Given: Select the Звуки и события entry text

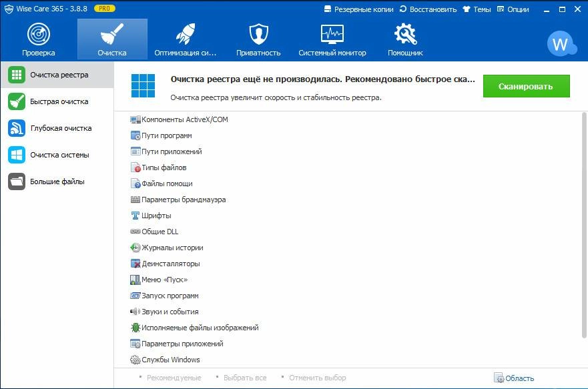Looking at the screenshot, I should [170, 312].
